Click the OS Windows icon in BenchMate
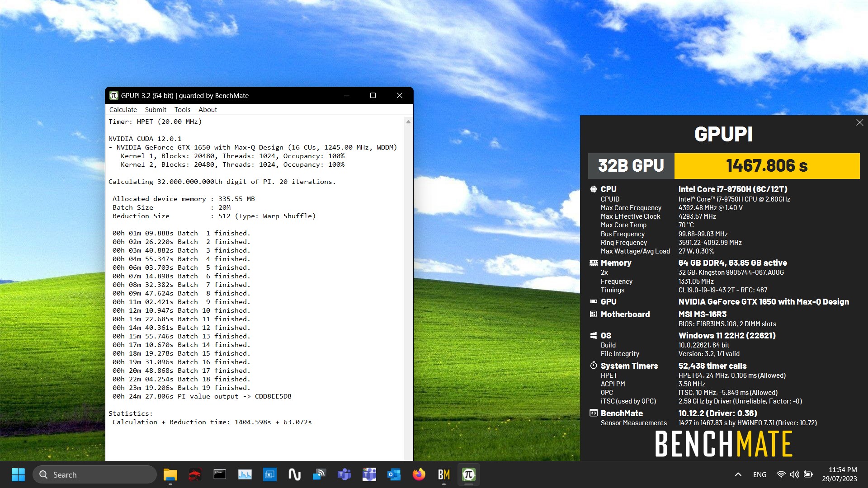 tap(594, 335)
